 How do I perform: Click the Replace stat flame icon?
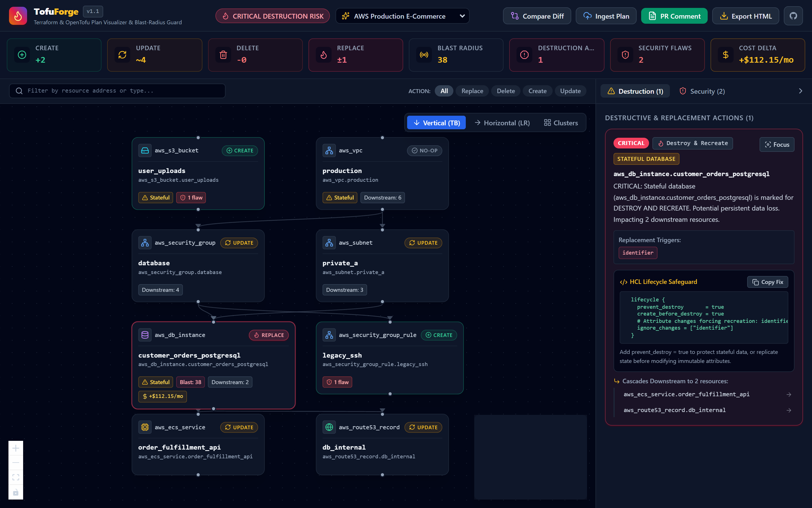323,55
